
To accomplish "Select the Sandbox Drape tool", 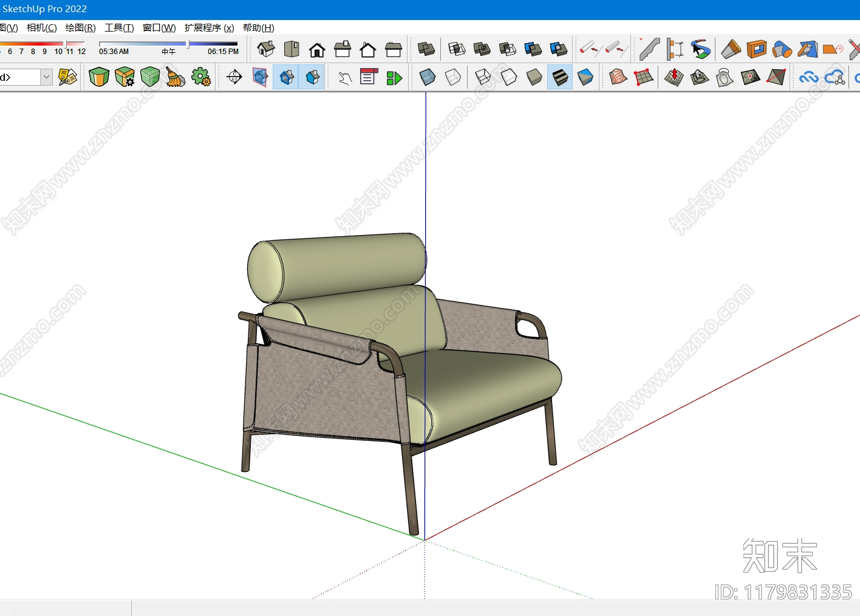I will pos(725,77).
